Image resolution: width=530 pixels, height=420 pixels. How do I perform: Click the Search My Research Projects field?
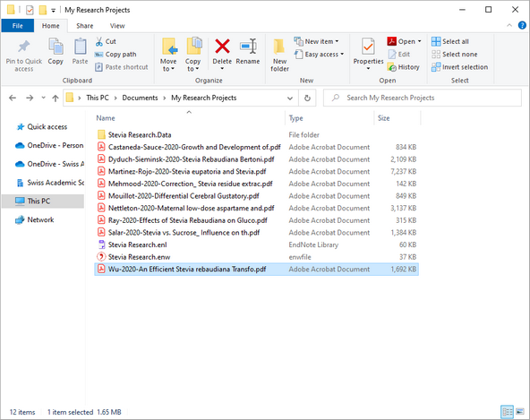tap(423, 99)
